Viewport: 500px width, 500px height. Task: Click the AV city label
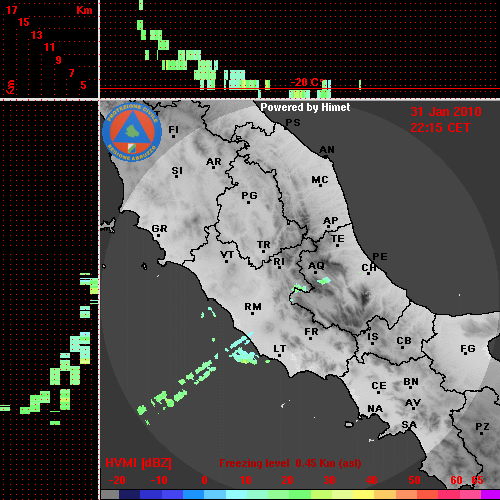click(413, 403)
